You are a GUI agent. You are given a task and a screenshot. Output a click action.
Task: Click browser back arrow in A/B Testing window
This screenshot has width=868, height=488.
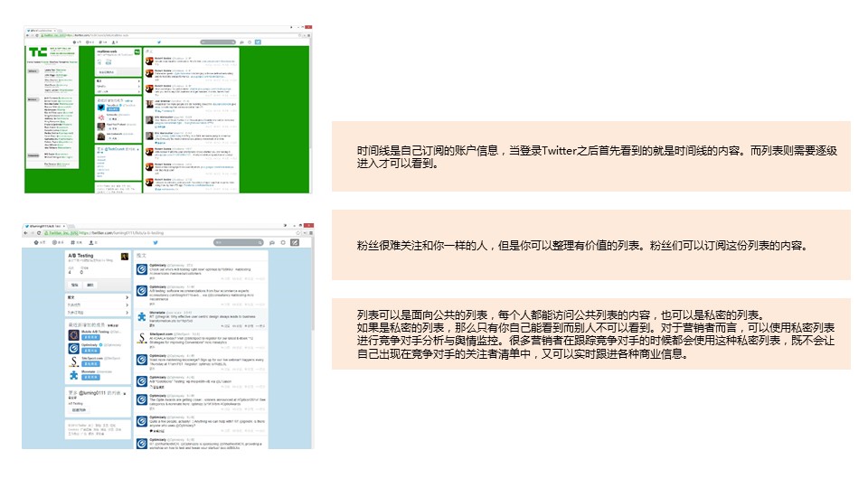pyautogui.click(x=25, y=233)
